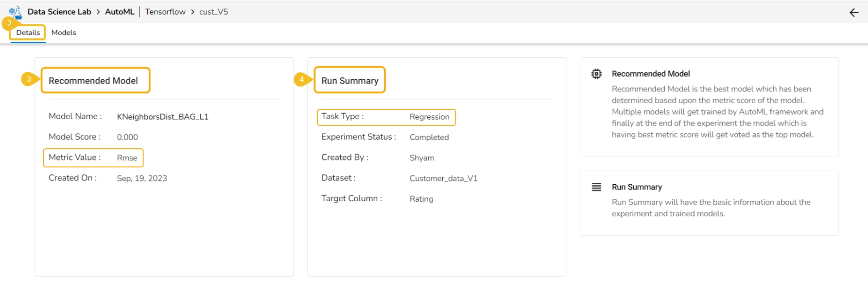Go to Data Science Lab breadcrumb
The image size is (868, 281).
pos(59,12)
